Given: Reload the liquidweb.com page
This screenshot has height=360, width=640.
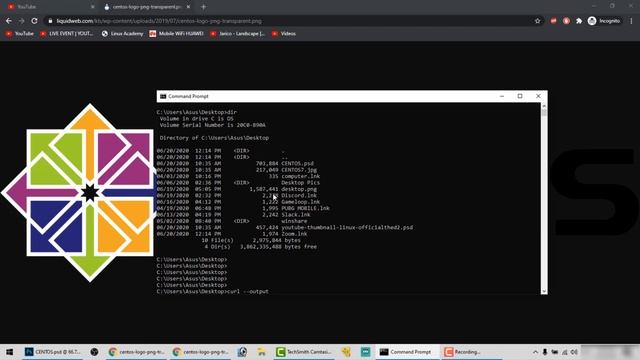Looking at the screenshot, I should [35, 21].
